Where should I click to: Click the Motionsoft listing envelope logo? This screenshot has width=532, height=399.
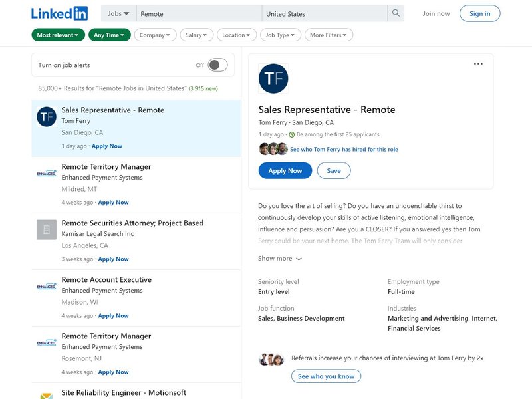[x=47, y=396]
